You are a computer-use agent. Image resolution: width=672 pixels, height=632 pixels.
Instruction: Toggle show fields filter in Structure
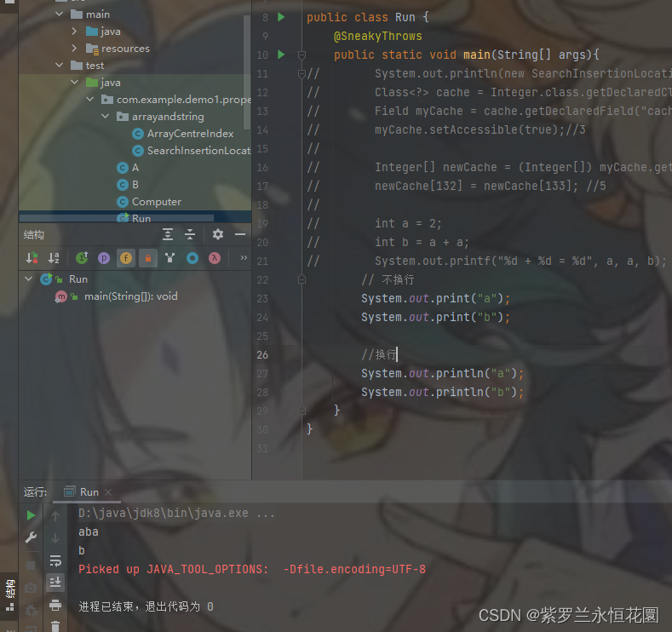[x=125, y=258]
